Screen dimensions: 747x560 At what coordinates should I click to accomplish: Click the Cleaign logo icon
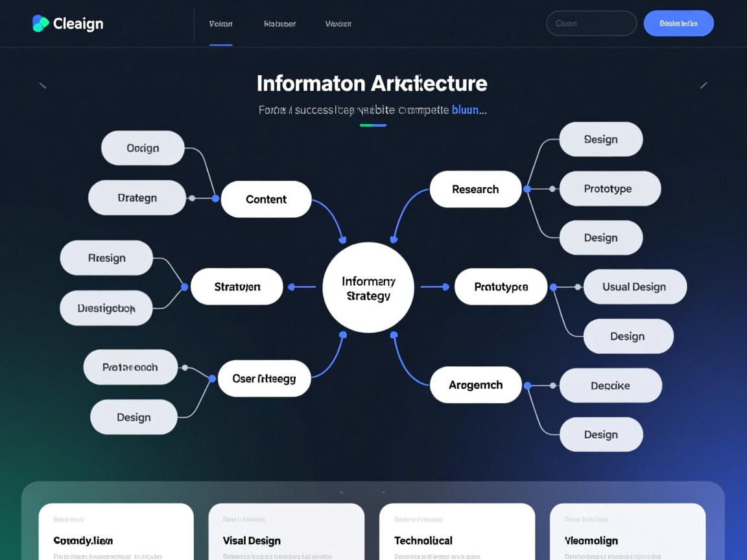click(x=40, y=23)
